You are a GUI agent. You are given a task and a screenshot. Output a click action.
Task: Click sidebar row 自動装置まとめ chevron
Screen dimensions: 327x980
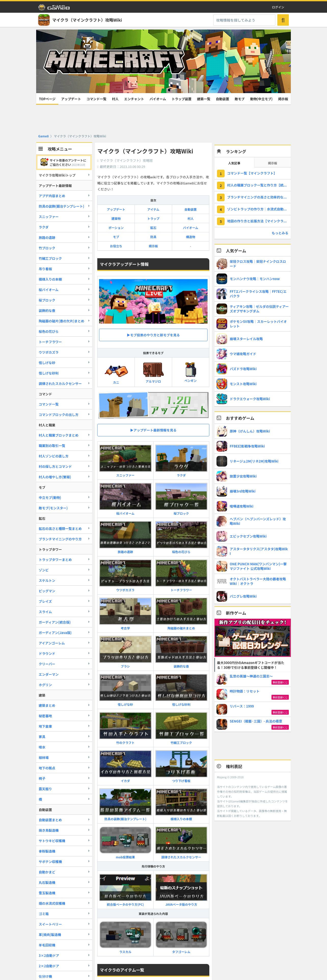[x=89, y=820]
